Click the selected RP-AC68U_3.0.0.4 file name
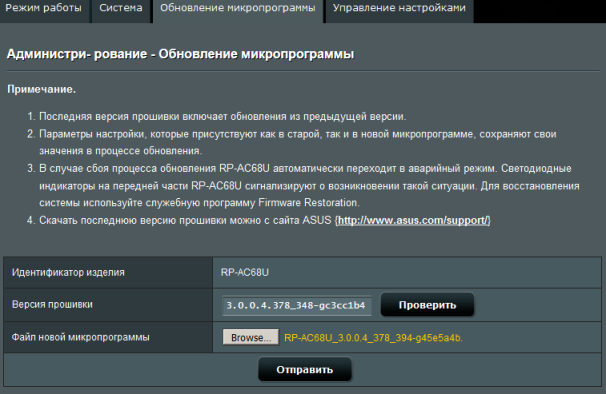Image resolution: width=606 pixels, height=394 pixels. point(373,338)
